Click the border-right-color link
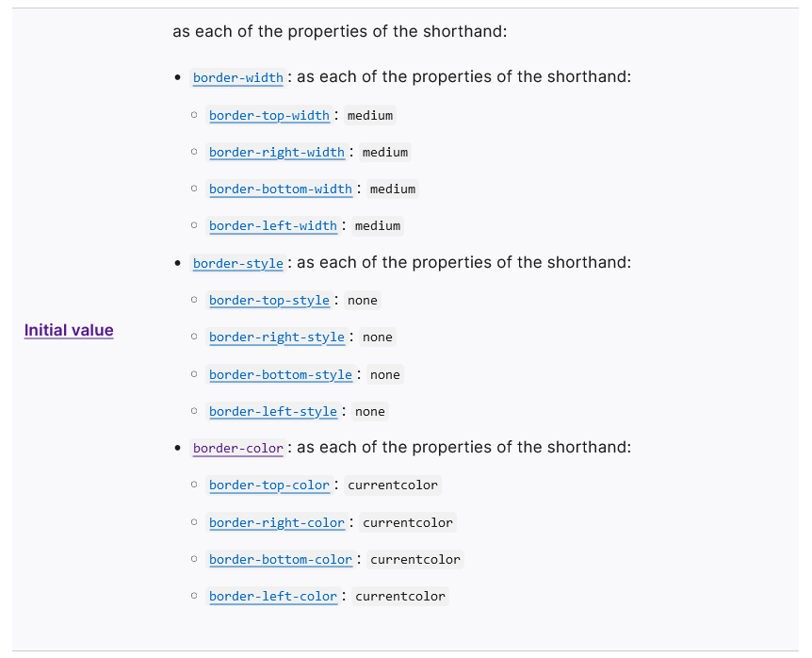 (277, 523)
